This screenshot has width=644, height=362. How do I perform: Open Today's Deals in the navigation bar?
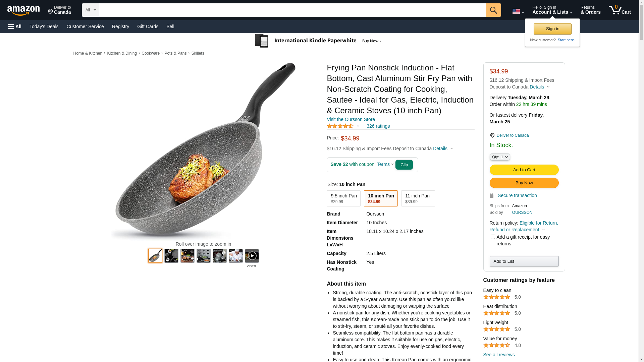click(44, 26)
